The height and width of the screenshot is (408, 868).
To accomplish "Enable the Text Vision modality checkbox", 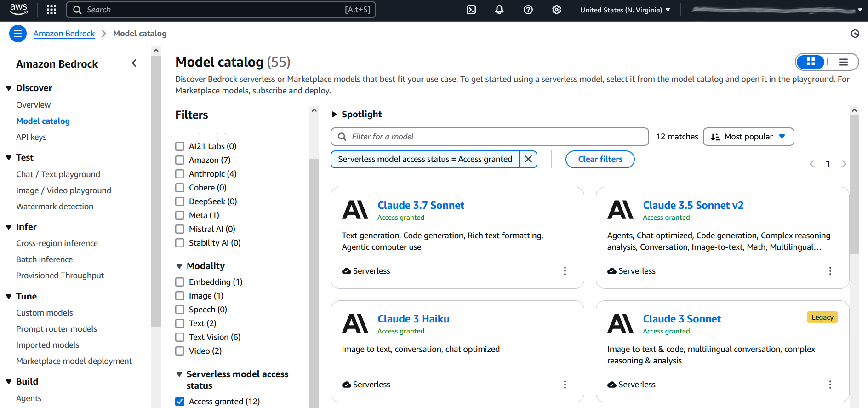I will pyautogui.click(x=180, y=337).
